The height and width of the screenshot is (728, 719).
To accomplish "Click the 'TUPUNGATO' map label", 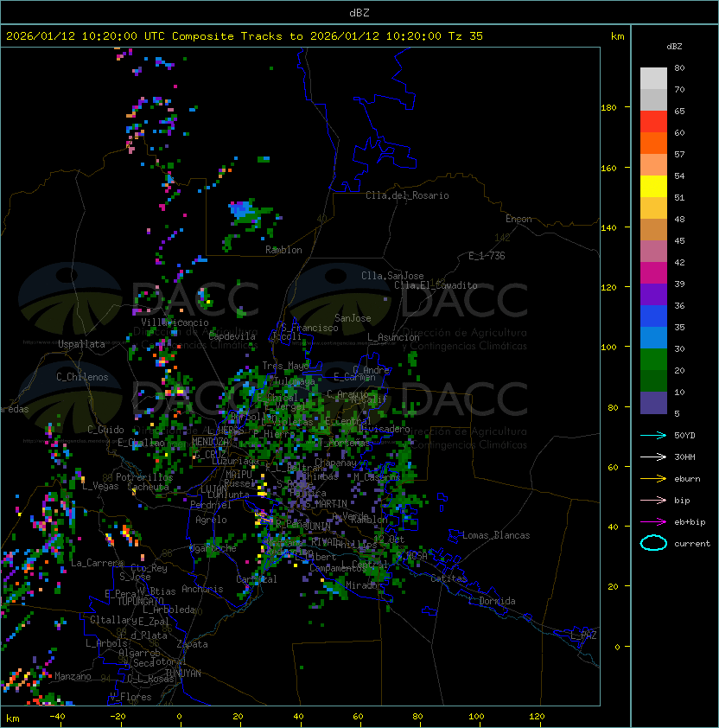I will [140, 602].
